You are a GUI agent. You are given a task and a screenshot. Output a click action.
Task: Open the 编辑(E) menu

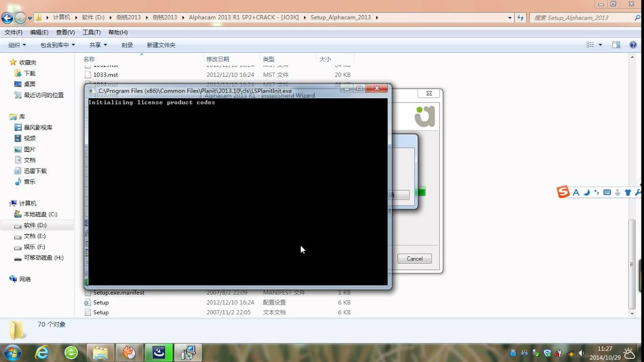pos(39,32)
